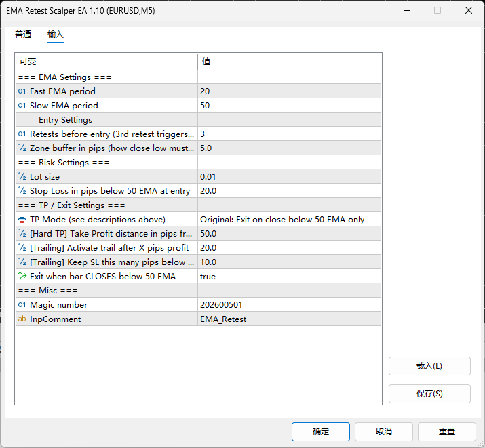Click enum icon beside TP Mode
This screenshot has width=485, height=448.
[x=22, y=220]
